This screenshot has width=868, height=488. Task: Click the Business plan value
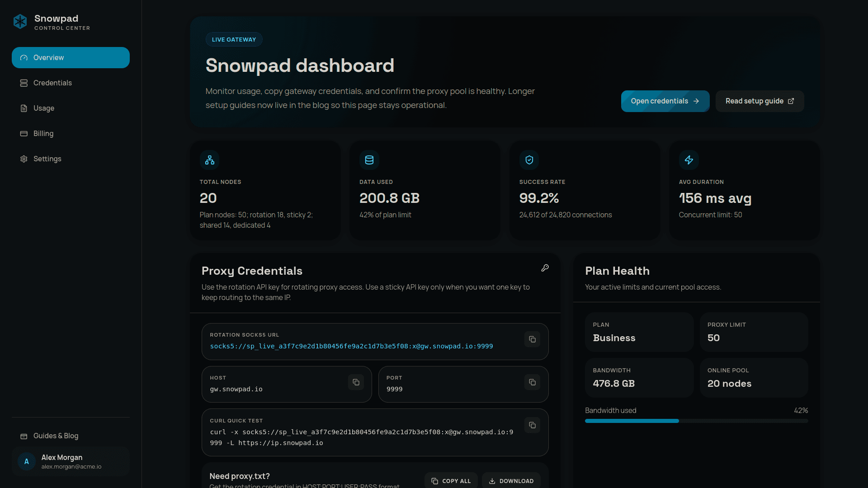614,338
